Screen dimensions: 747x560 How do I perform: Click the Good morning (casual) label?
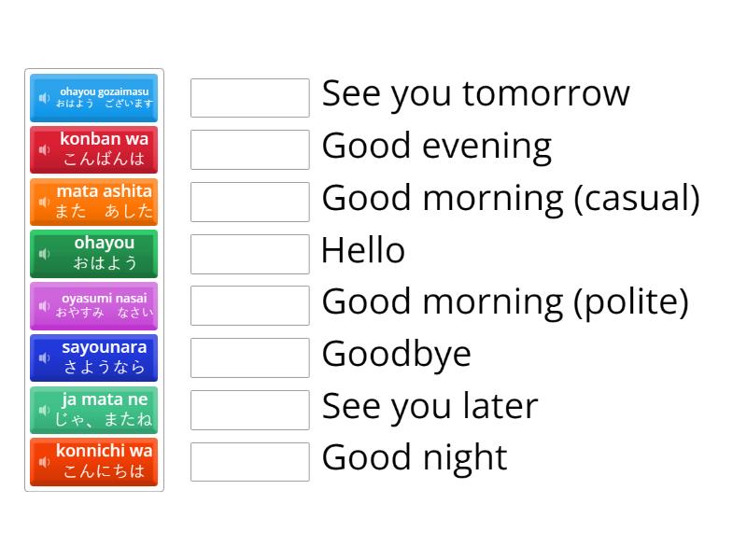pos(510,197)
